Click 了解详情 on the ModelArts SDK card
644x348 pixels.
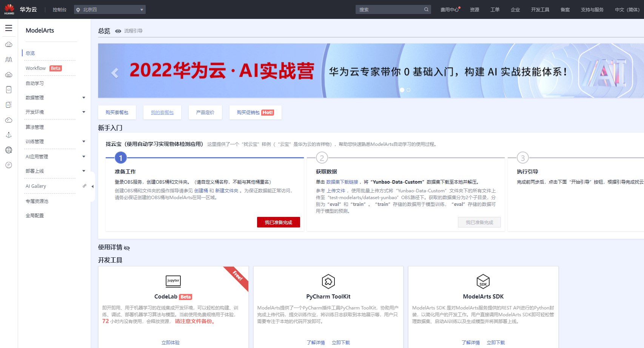(x=471, y=343)
